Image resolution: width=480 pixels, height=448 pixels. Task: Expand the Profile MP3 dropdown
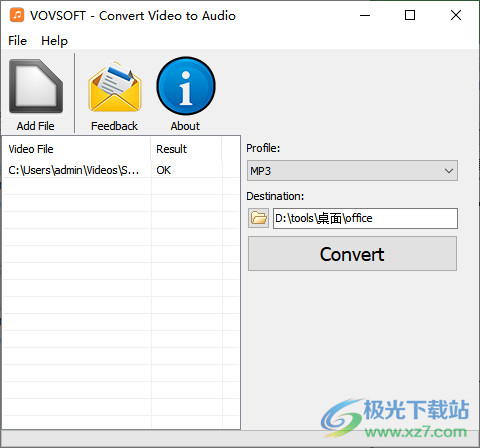click(x=352, y=171)
